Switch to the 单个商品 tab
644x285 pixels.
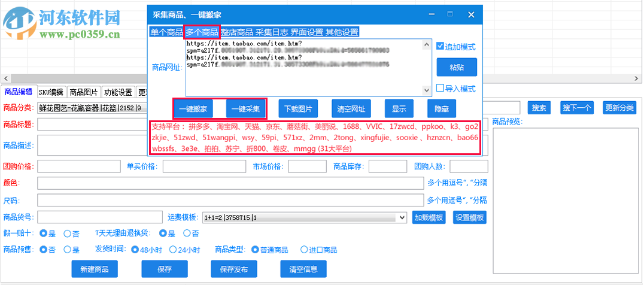pyautogui.click(x=166, y=32)
